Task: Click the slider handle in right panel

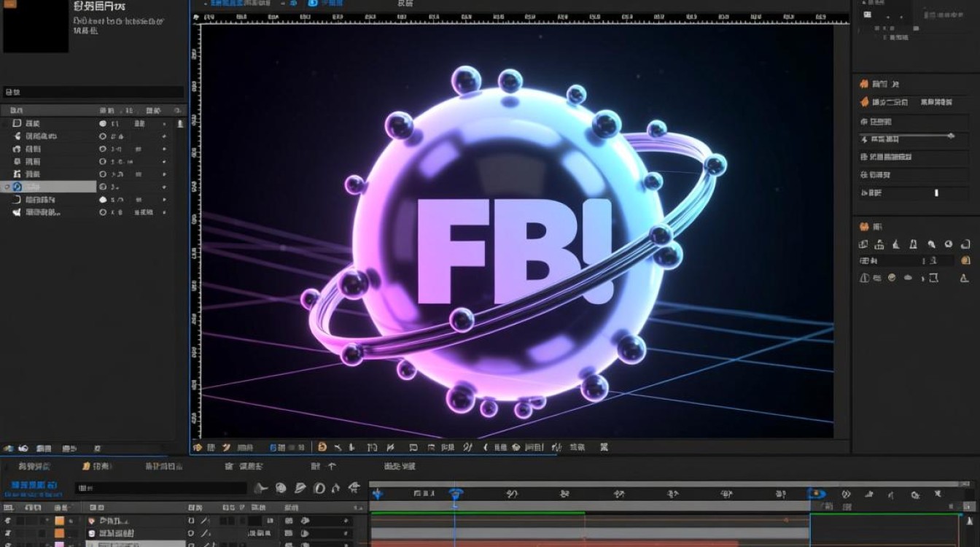Action: [x=951, y=136]
